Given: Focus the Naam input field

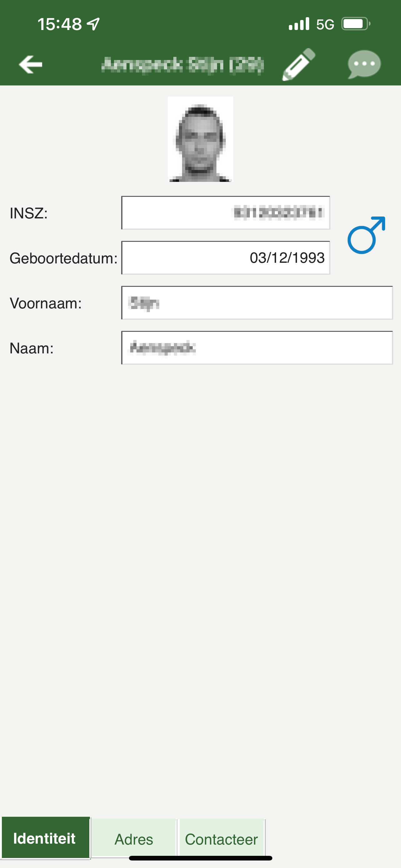Looking at the screenshot, I should (257, 348).
